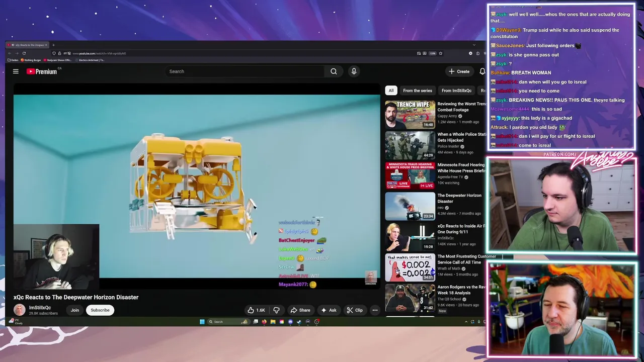Open the 150% zoom level indicator

433,53
